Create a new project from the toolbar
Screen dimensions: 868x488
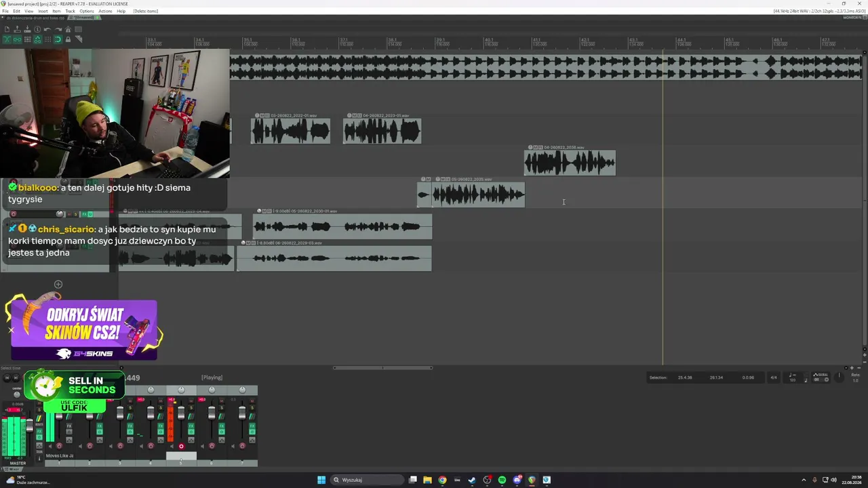[7, 29]
